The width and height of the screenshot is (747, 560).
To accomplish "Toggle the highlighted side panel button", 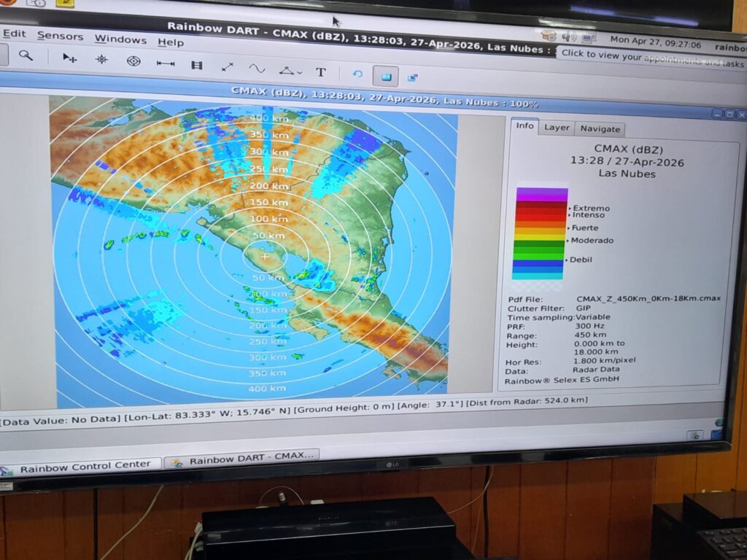I will (385, 76).
